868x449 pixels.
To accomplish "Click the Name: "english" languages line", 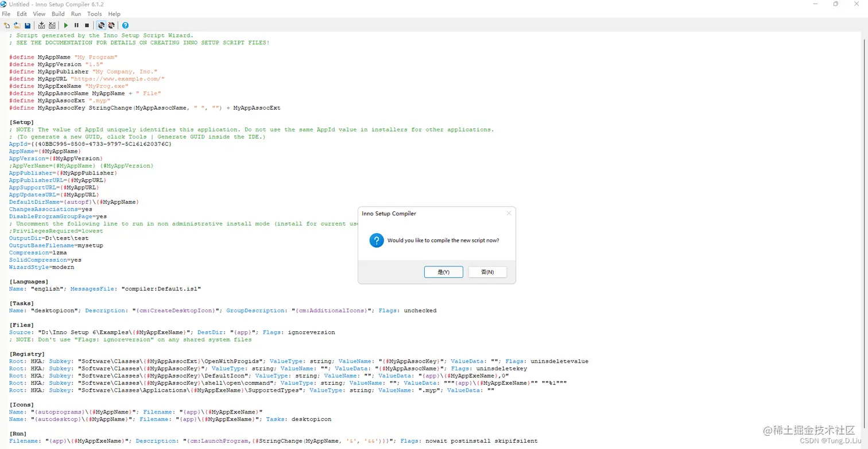I will 105,289.
